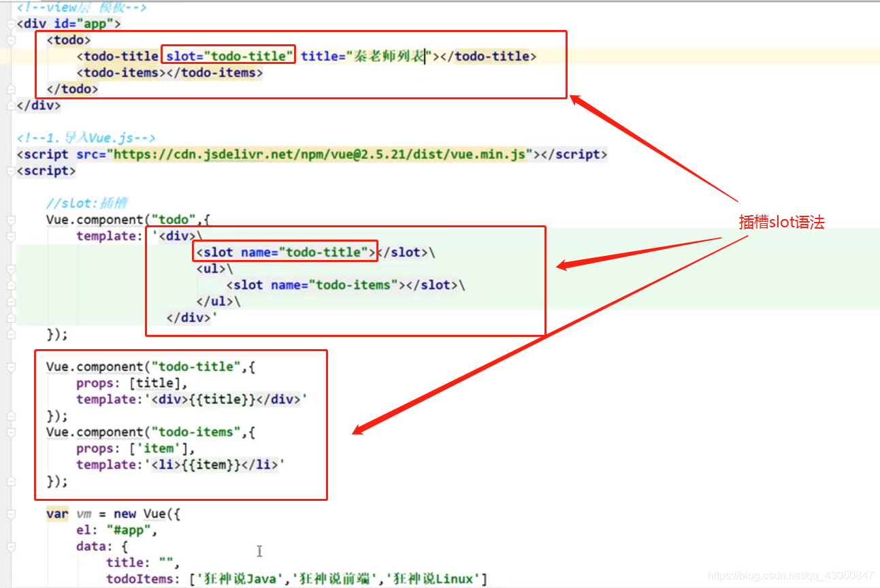
Task: Click the <todo-items></todo-items> line
Action: click(x=169, y=73)
